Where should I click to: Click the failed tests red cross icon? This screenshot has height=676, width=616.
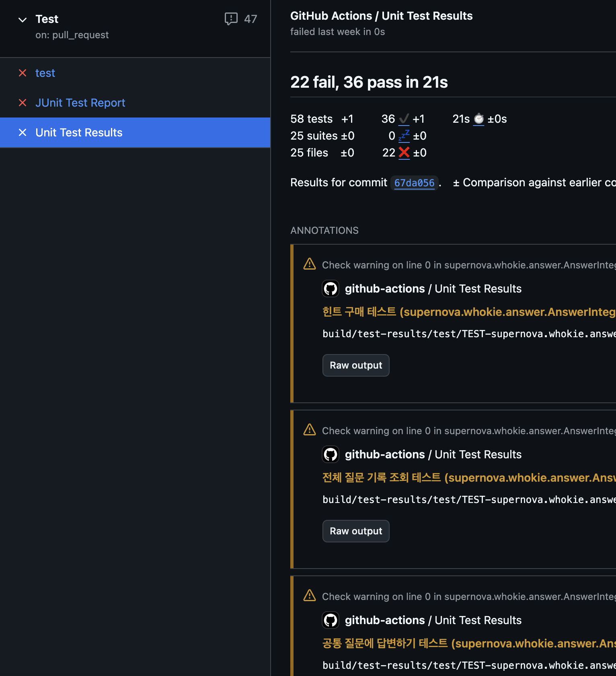[x=404, y=153]
